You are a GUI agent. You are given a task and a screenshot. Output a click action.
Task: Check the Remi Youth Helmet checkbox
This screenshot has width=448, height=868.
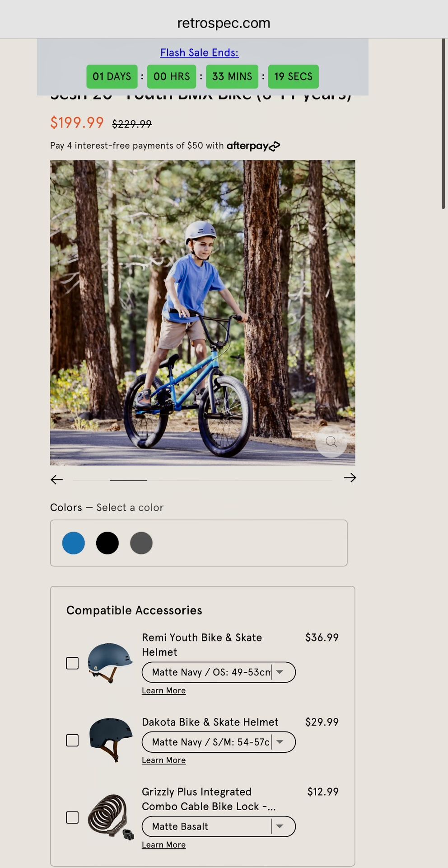coord(72,663)
